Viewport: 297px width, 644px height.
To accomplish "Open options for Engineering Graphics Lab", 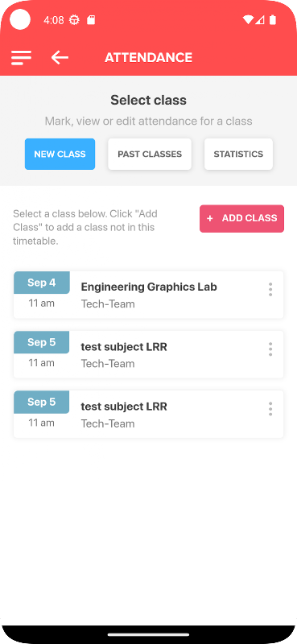I will [x=270, y=290].
